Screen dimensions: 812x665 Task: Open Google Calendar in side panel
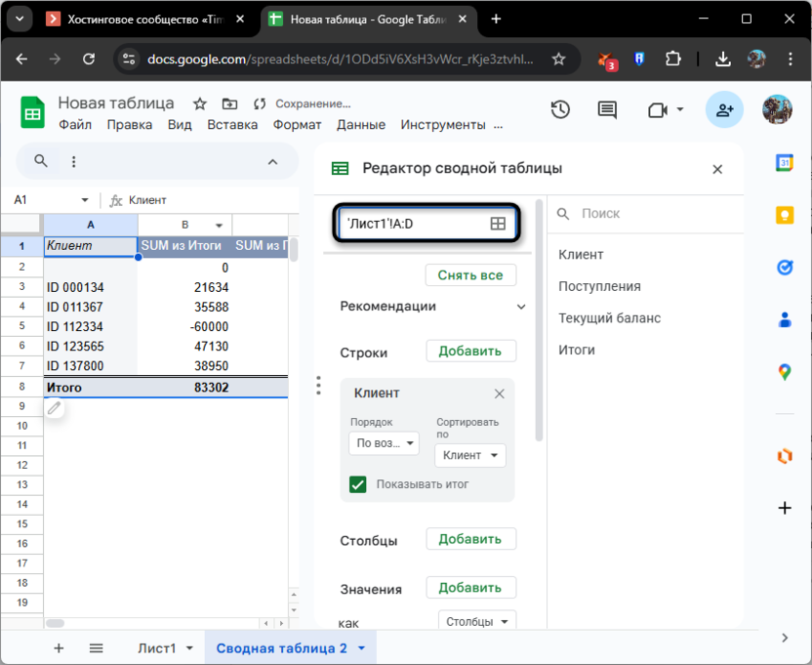pyautogui.click(x=784, y=163)
